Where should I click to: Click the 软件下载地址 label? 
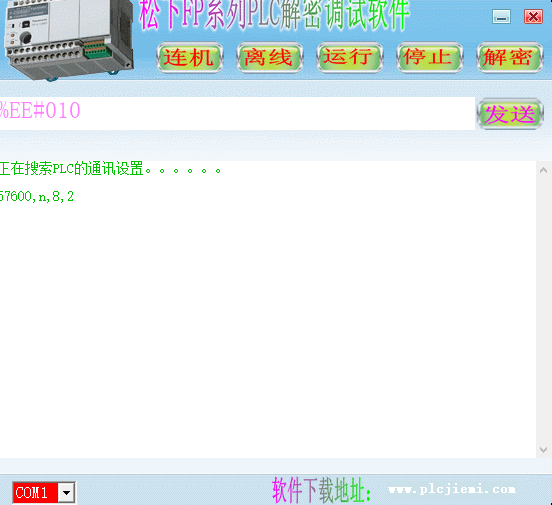[x=321, y=490]
